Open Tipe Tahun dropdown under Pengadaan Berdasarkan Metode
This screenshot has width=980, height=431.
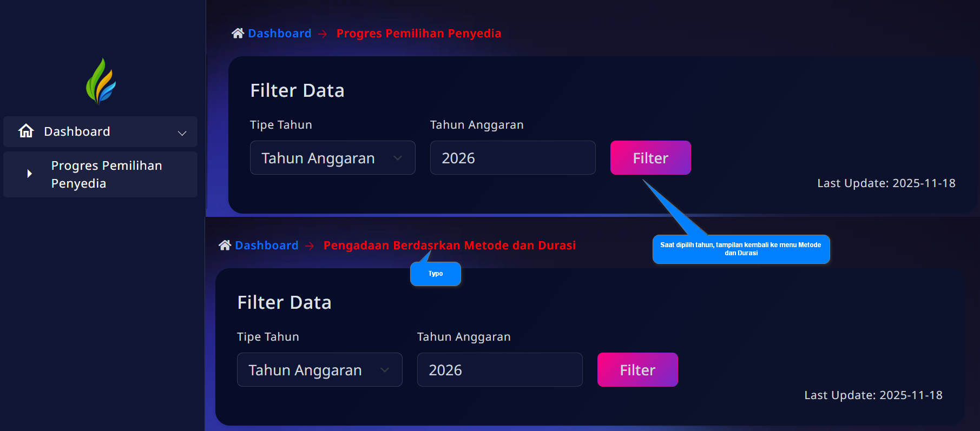coord(319,370)
